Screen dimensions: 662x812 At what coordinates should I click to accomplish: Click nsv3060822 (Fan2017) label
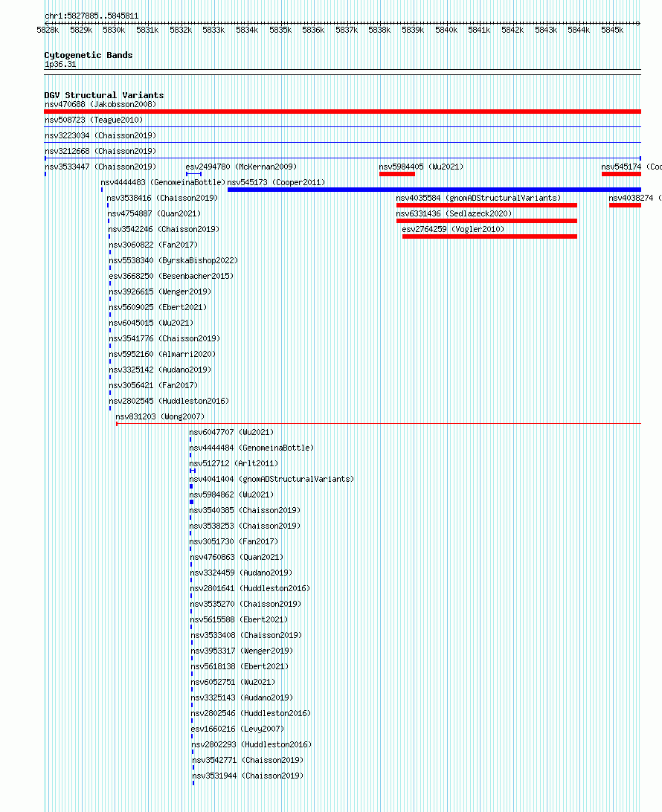(x=153, y=245)
